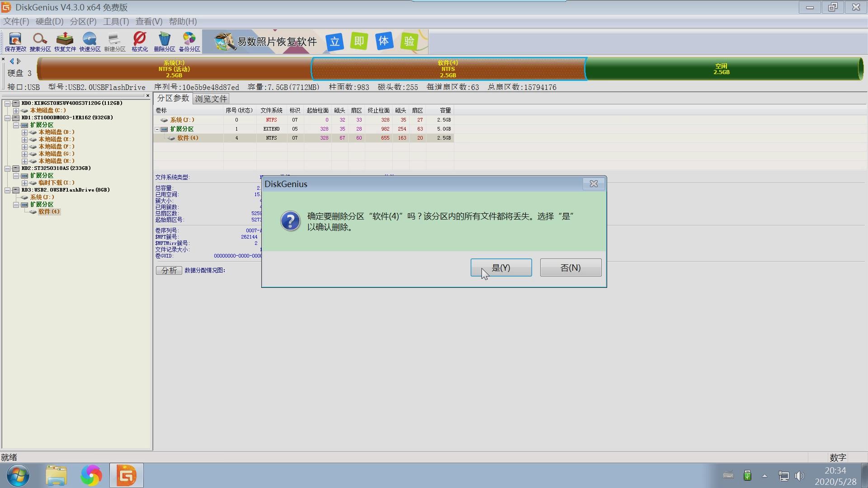Open Chrome from the taskbar
868x488 pixels.
[91, 475]
